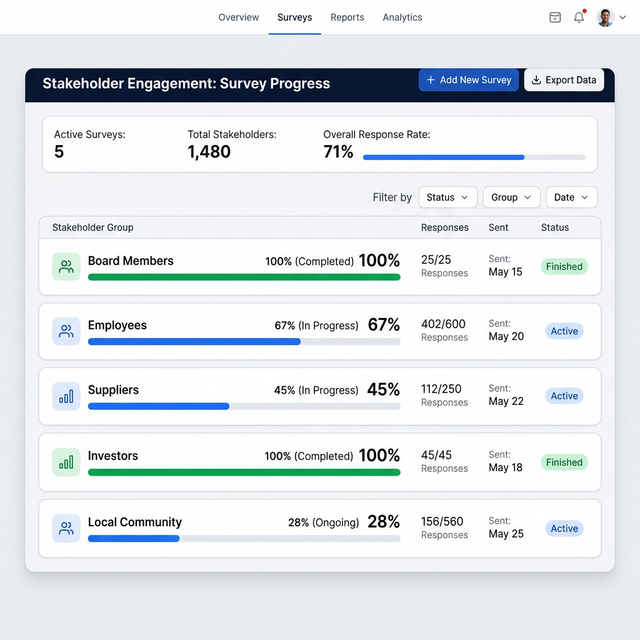
Task: Select the Local Community group name
Action: [135, 522]
